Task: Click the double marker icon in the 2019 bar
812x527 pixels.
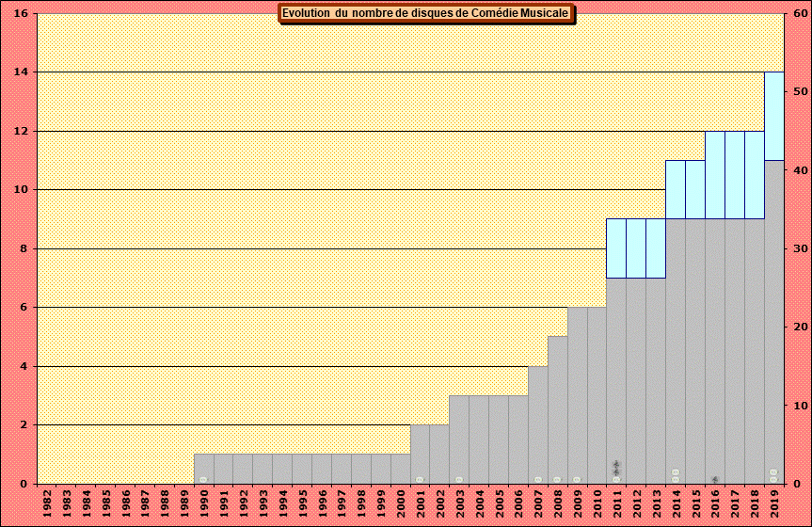Action: (x=773, y=472)
